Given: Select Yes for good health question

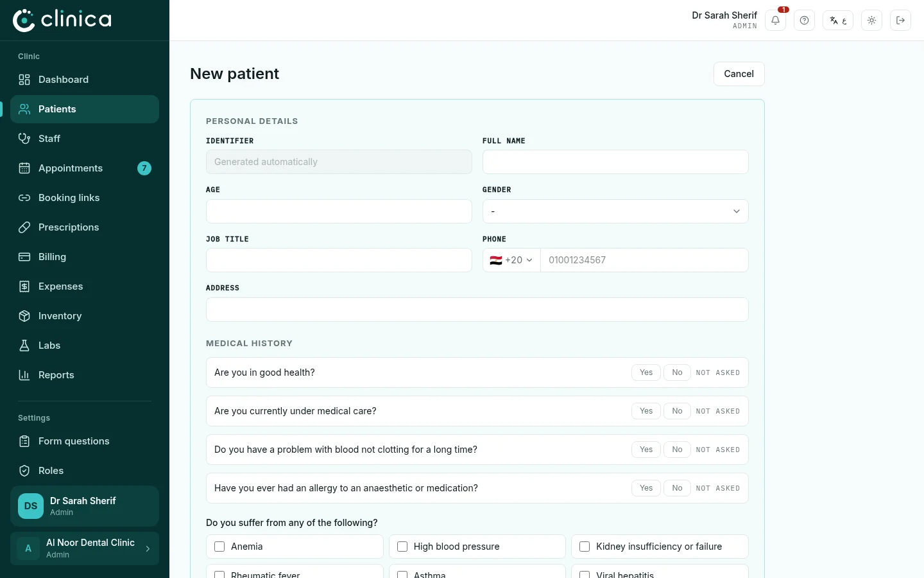Looking at the screenshot, I should pyautogui.click(x=646, y=372).
